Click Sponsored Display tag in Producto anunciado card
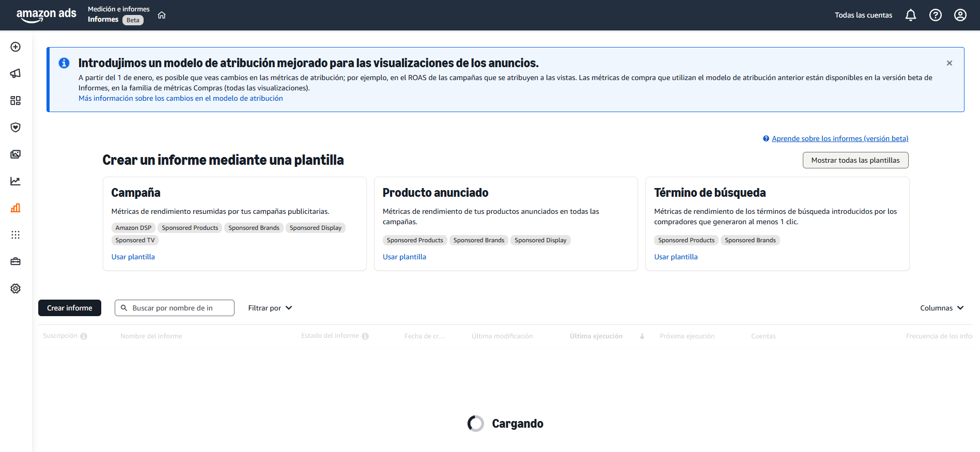The width and height of the screenshot is (980, 452). (x=540, y=240)
